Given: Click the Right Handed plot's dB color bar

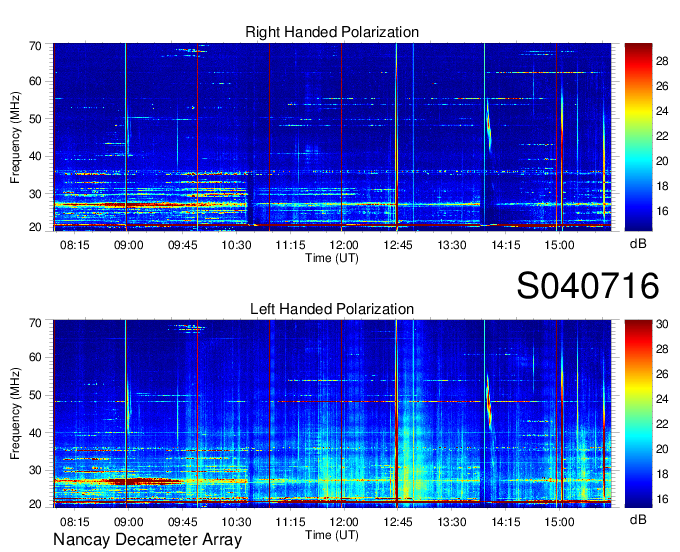Looking at the screenshot, I should pos(638,137).
